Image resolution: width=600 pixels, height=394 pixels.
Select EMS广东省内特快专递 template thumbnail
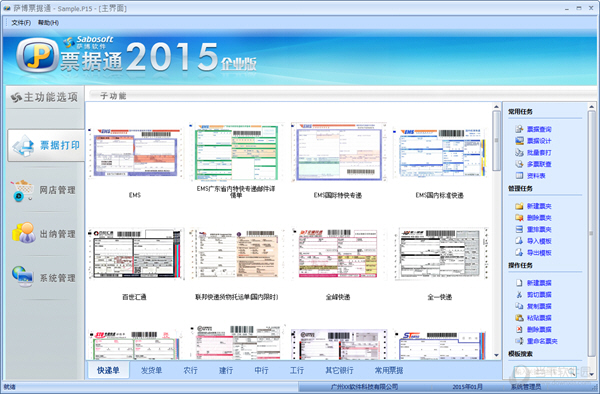236,152
